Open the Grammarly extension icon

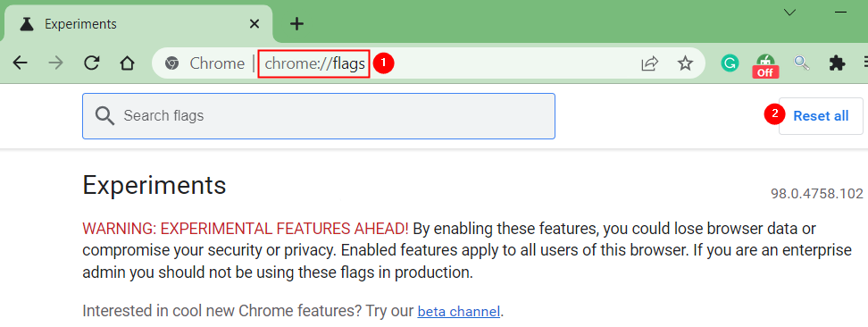pyautogui.click(x=730, y=63)
